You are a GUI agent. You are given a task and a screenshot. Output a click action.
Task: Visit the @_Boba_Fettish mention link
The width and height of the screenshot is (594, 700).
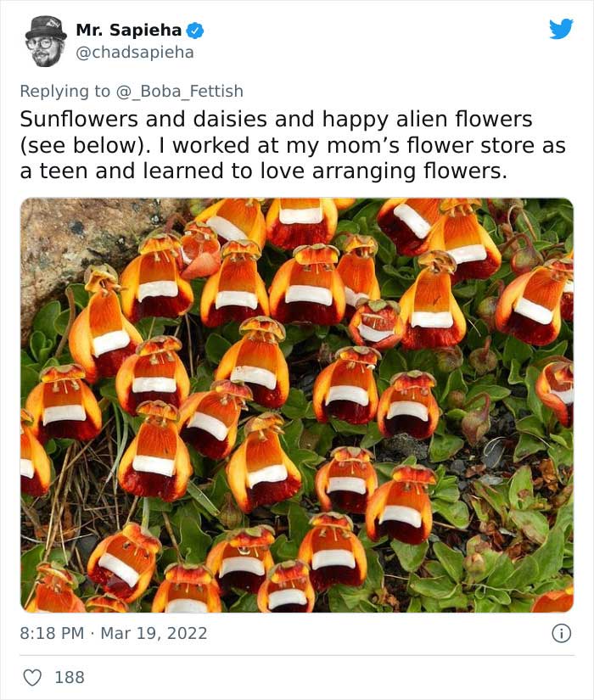coord(180,91)
